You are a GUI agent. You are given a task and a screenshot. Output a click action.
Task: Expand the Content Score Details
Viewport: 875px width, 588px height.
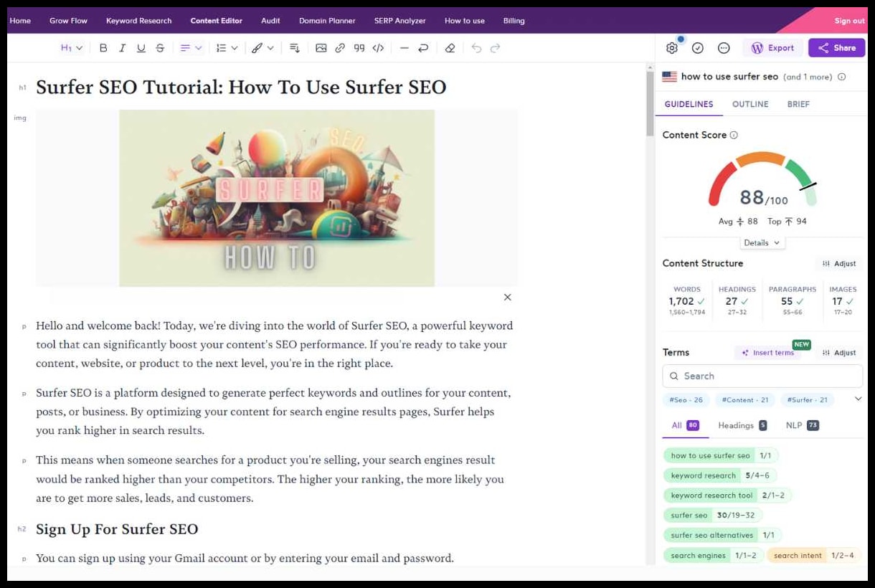click(x=762, y=243)
